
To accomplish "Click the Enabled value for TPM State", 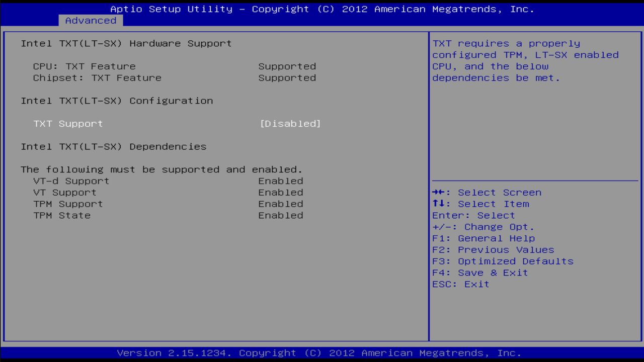I will [x=281, y=216].
